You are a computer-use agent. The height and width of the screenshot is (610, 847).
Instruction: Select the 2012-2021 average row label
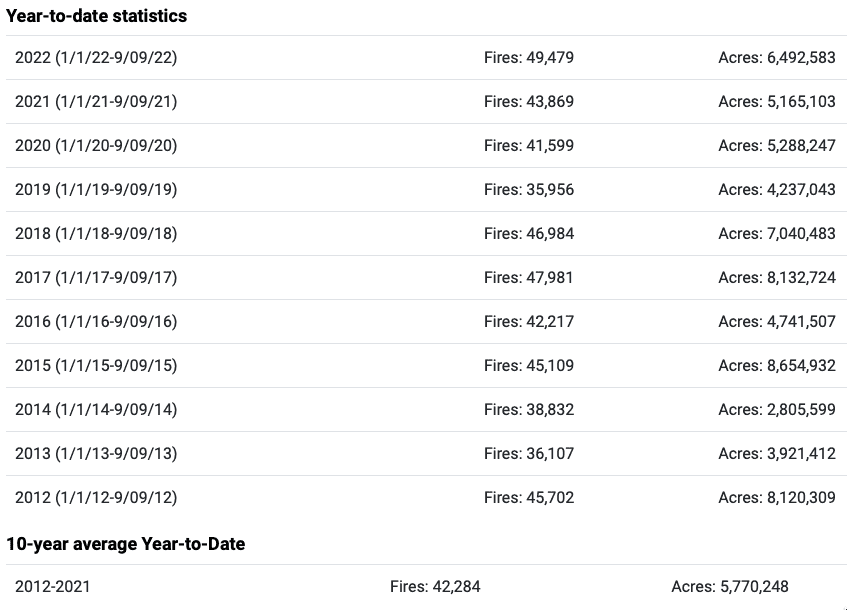click(x=52, y=586)
